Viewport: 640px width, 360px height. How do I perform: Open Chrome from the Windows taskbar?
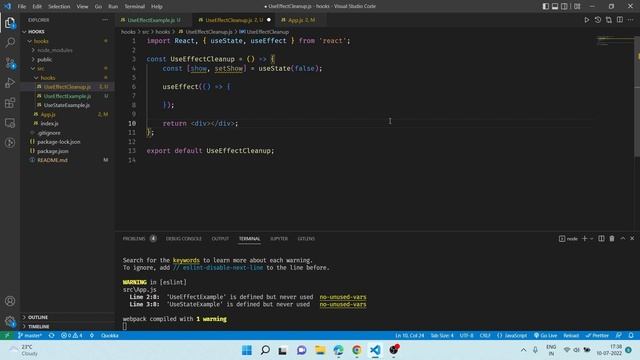coord(357,350)
